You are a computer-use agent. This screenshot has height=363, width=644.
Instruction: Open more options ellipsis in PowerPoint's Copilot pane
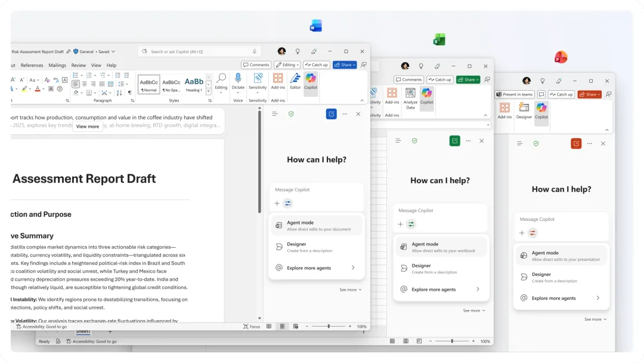pos(590,143)
